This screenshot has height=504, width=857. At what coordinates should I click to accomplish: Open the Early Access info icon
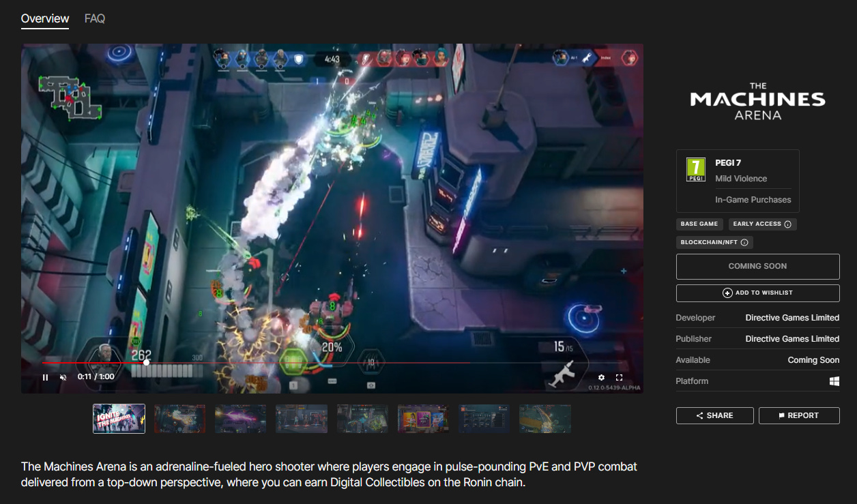(788, 224)
